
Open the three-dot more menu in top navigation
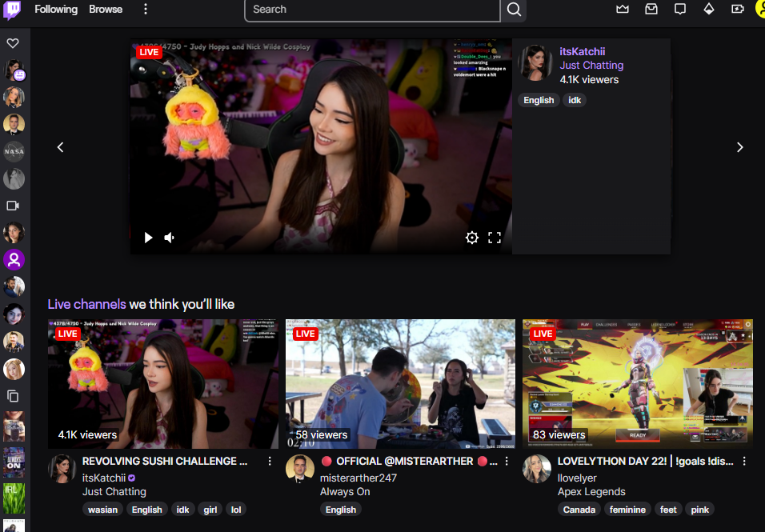coord(146,10)
